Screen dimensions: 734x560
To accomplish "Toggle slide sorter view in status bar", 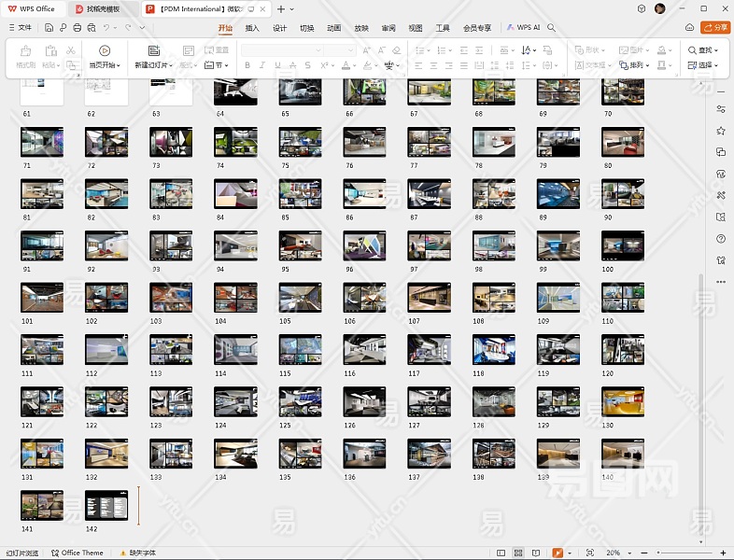I will click(x=518, y=553).
